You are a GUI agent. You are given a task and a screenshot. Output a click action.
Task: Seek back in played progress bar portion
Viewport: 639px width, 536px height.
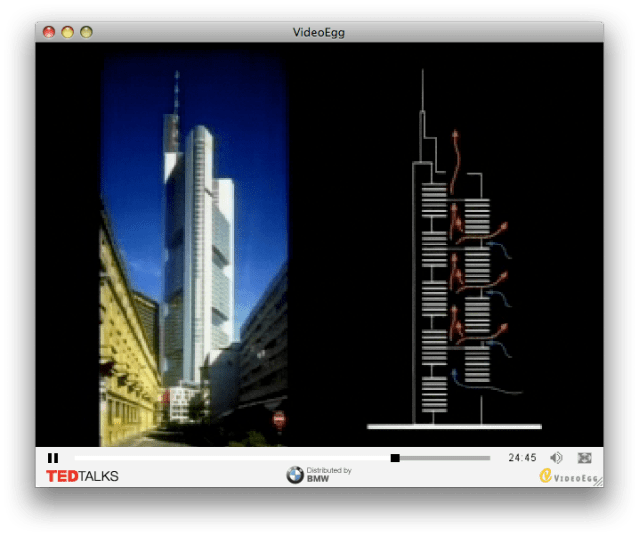(x=230, y=458)
